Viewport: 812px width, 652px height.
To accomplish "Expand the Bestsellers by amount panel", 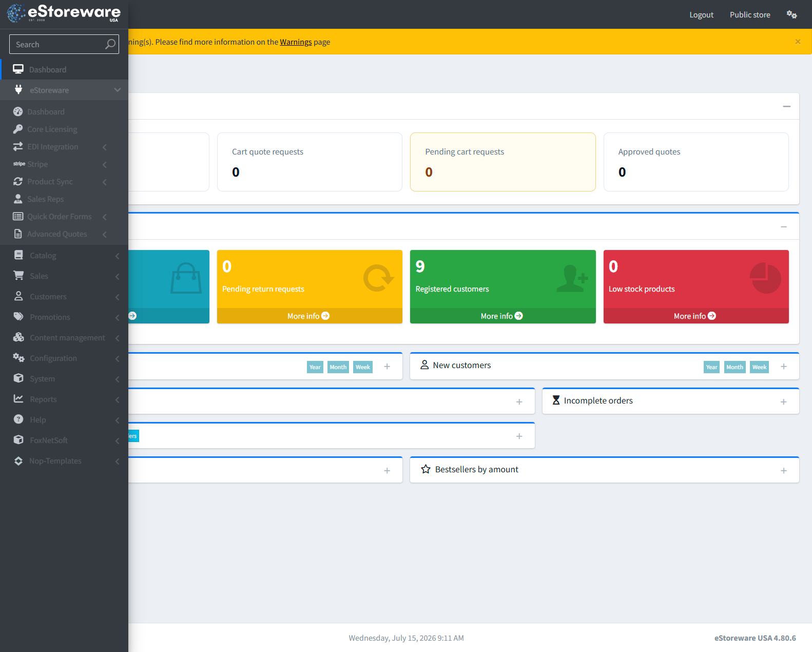I will click(x=784, y=471).
